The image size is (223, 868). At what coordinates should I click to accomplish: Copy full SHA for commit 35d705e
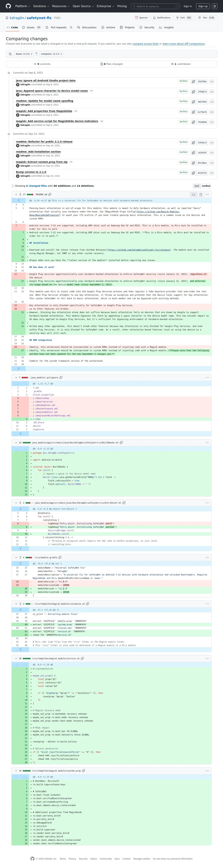coord(193,82)
